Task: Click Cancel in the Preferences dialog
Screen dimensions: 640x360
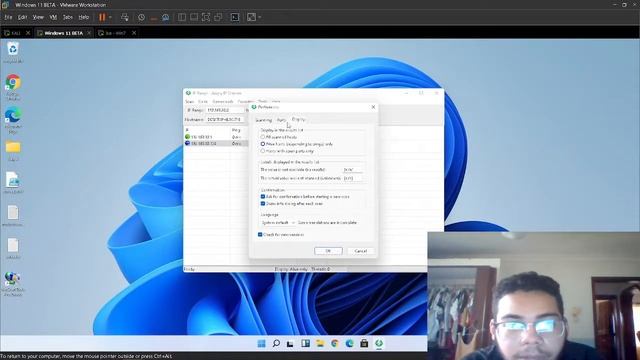Action: coord(361,251)
